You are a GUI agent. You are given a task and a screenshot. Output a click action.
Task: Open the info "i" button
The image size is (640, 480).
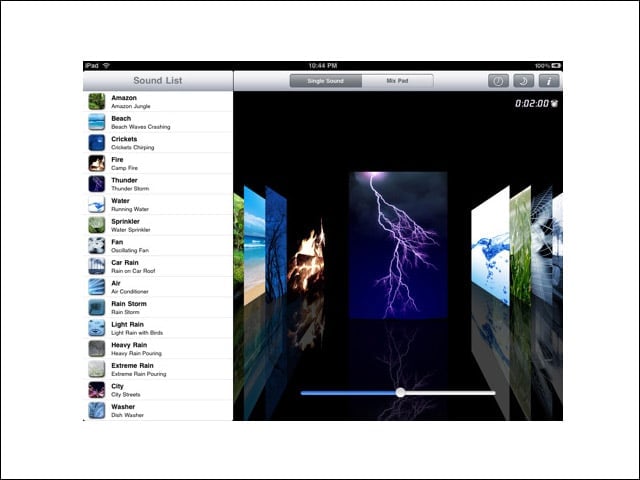pos(549,81)
